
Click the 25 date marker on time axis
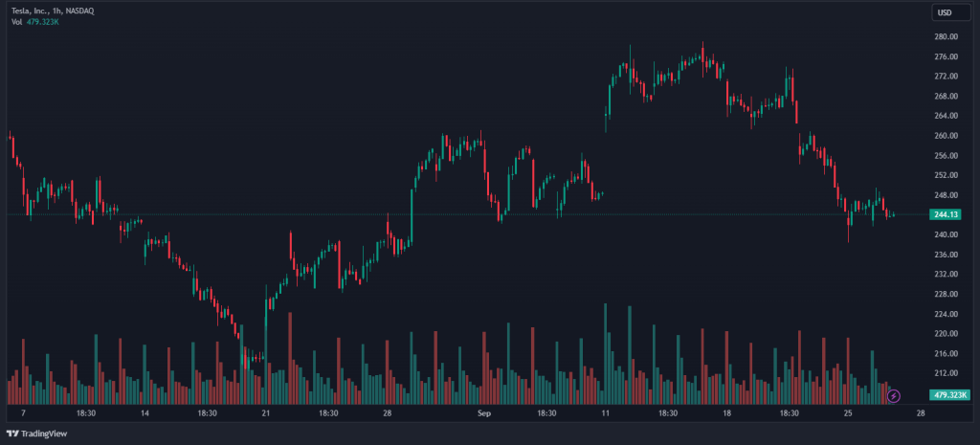point(849,413)
